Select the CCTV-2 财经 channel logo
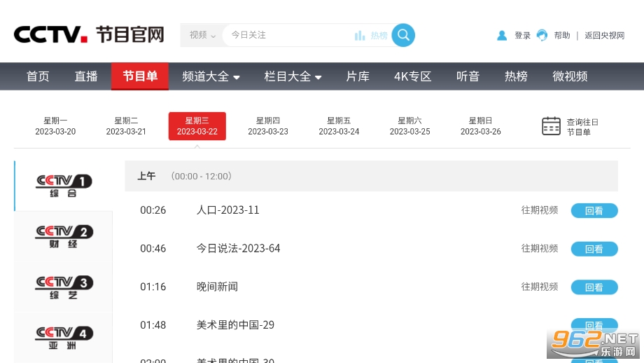 pos(64,236)
